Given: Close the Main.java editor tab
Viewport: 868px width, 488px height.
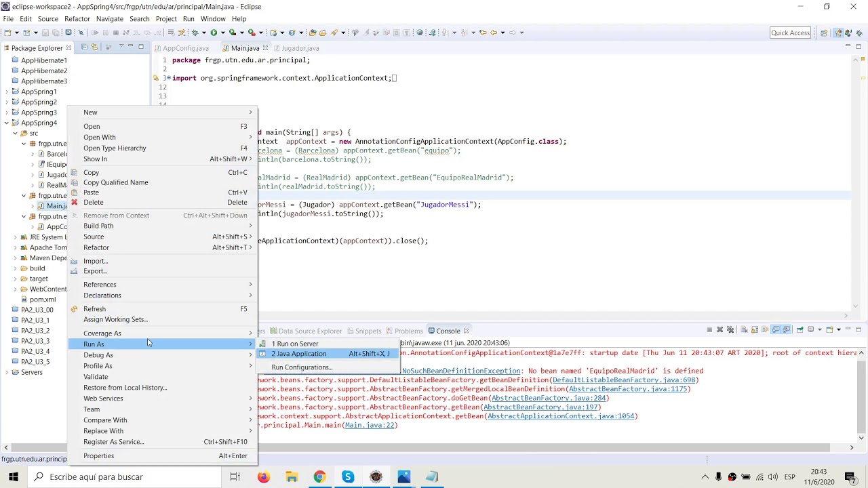Looking at the screenshot, I should (266, 48).
